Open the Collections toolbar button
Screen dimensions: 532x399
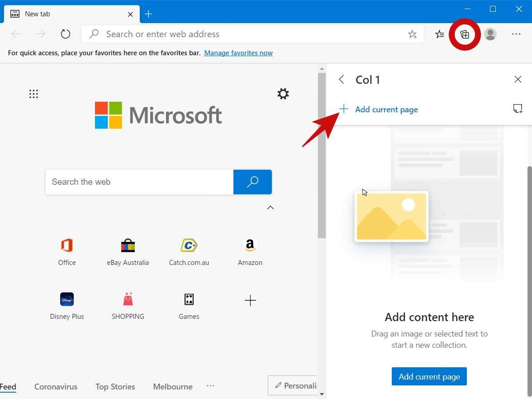pyautogui.click(x=465, y=34)
